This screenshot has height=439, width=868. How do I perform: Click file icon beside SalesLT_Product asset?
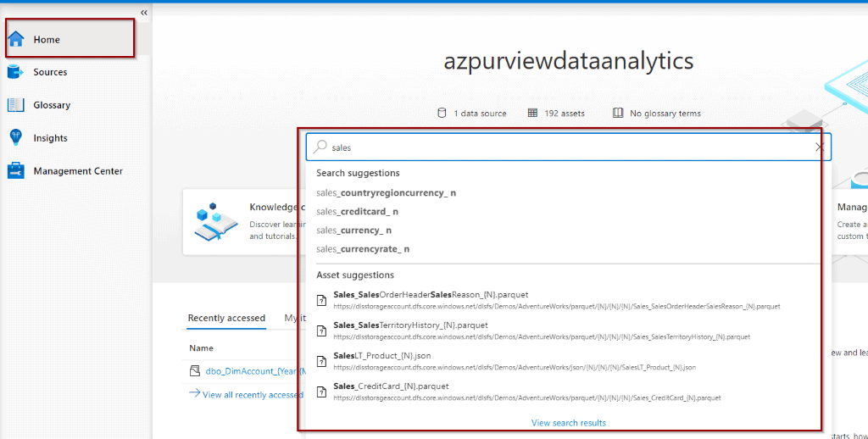pos(321,361)
